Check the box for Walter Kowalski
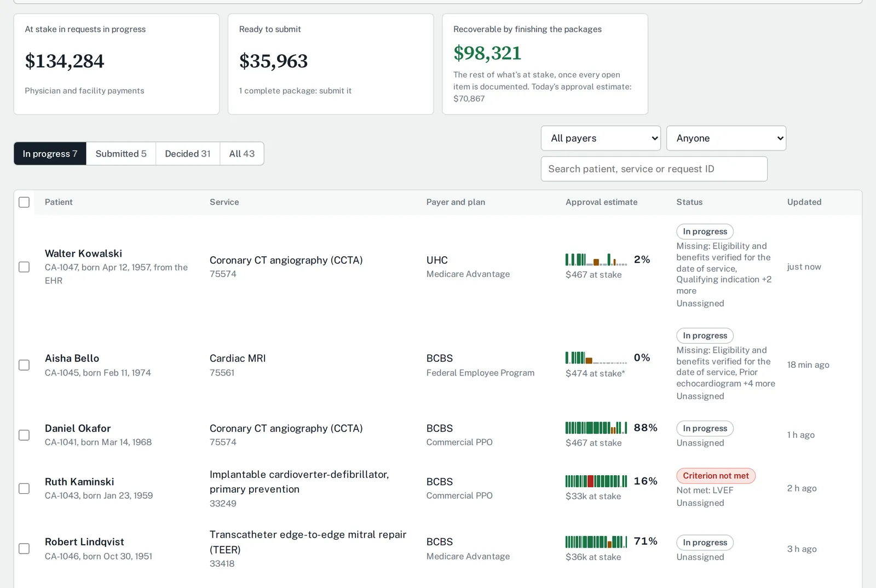Image resolution: width=876 pixels, height=588 pixels. click(24, 267)
